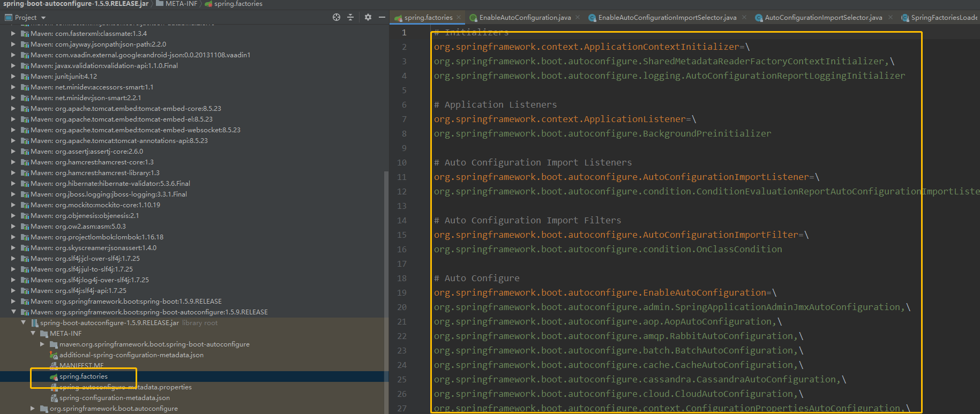Screen dimensions: 980x414
Task: Expand Maven: org.mockito:mockito-core:1.10.19 node
Action: point(13,205)
